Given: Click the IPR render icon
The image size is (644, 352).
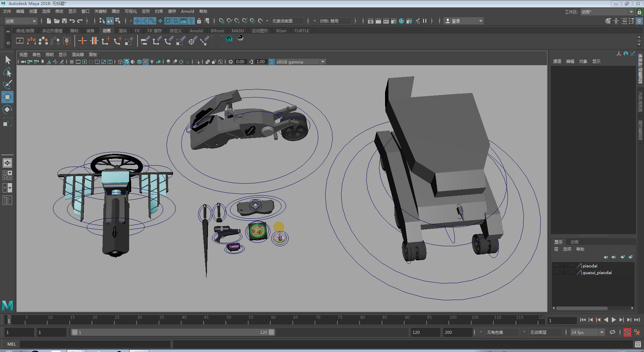Looking at the screenshot, I should tap(386, 21).
